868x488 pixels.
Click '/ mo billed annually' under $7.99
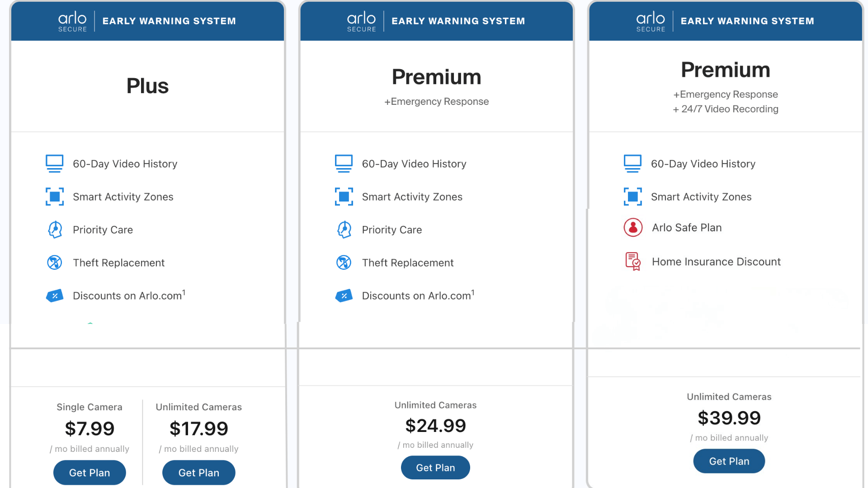click(x=90, y=449)
